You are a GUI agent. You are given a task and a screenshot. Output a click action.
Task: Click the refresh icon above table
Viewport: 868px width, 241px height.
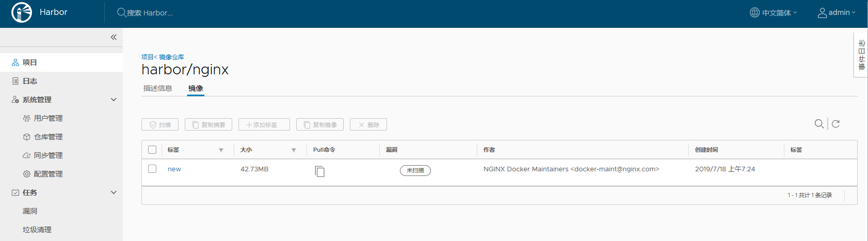(836, 124)
